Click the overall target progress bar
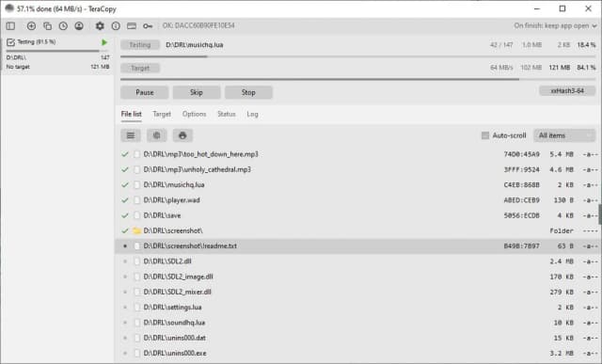This screenshot has width=602, height=364. (358, 80)
